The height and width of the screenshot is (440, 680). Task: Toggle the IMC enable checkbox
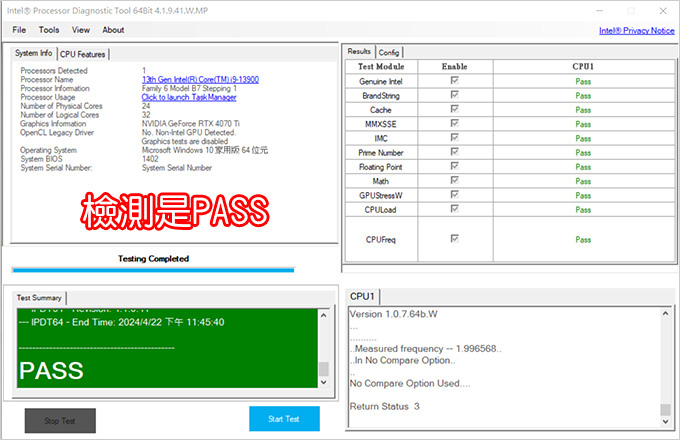point(454,137)
